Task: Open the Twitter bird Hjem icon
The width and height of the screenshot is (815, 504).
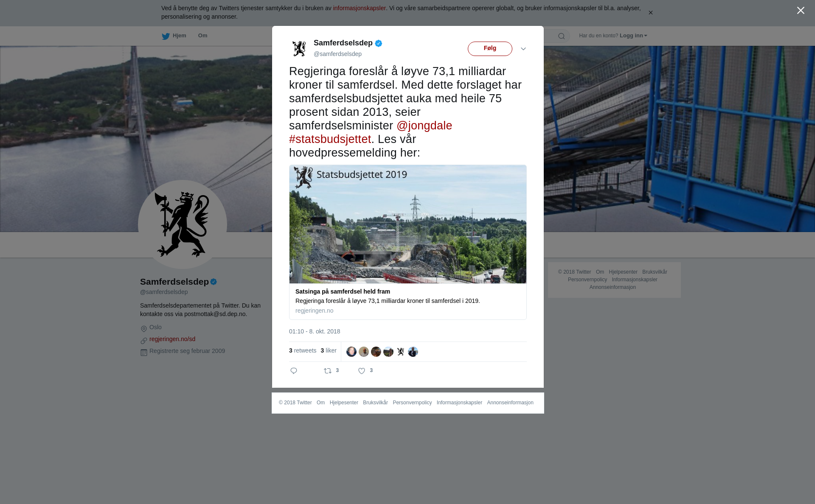Action: (x=166, y=36)
